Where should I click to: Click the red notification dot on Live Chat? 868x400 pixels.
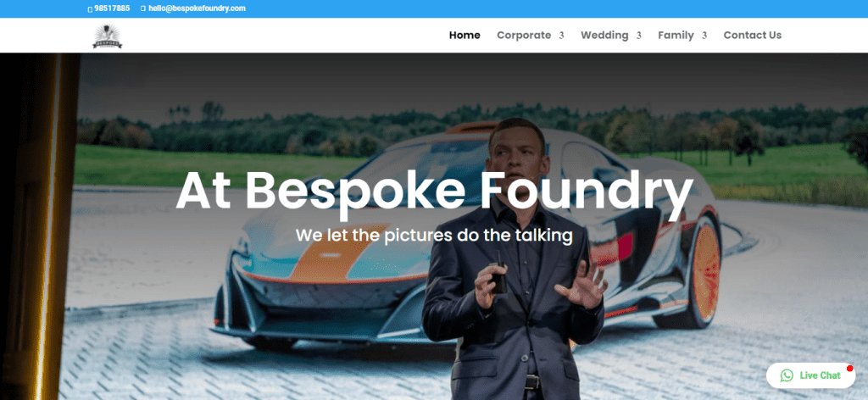click(x=849, y=369)
